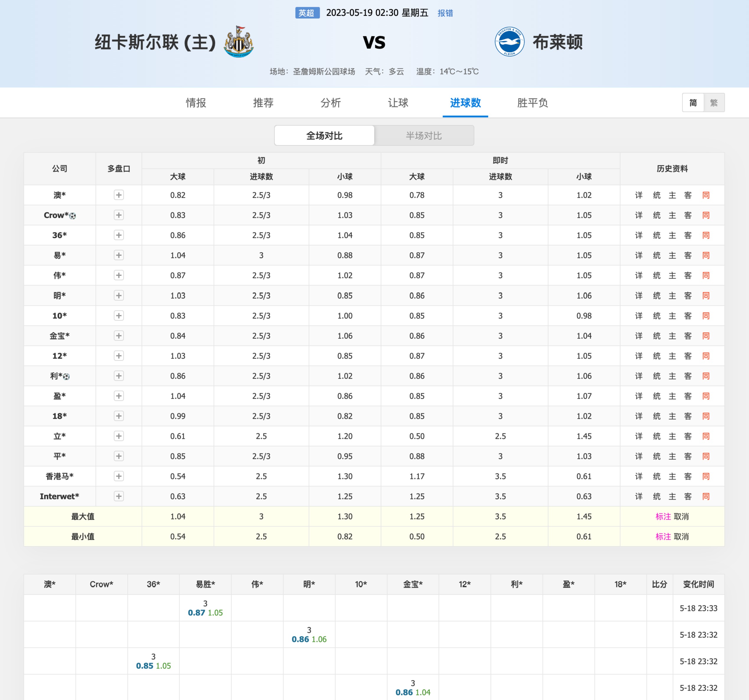
Task: Expand multi-handicap for 伟* row
Action: (x=119, y=275)
